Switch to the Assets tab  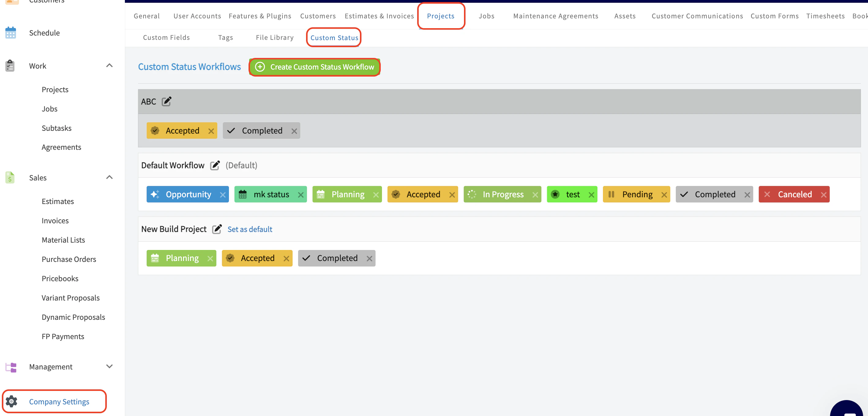point(625,16)
